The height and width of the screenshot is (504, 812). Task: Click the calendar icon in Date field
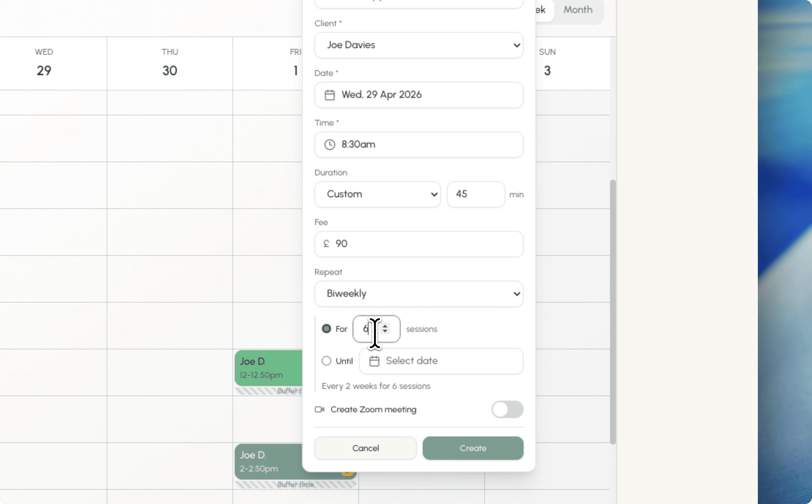(329, 95)
